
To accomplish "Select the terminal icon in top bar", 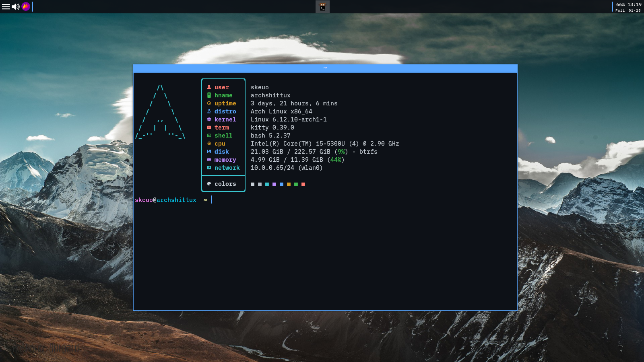I will (322, 6).
